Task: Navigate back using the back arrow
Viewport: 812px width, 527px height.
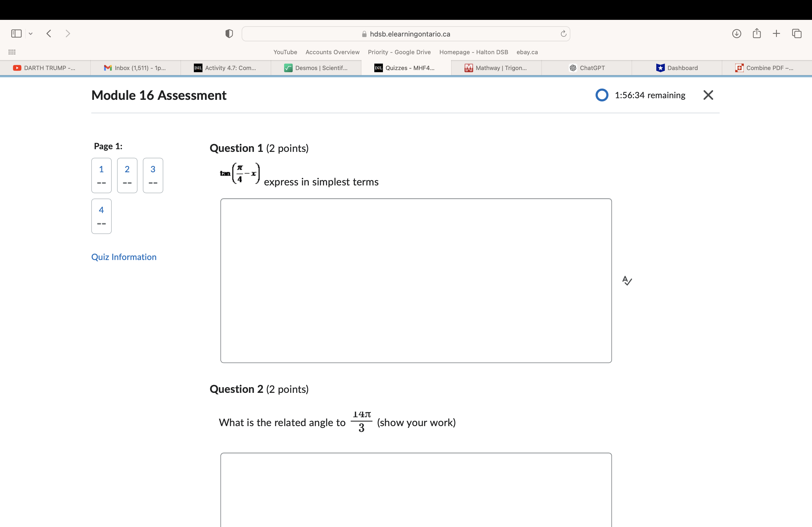Action: click(49, 33)
